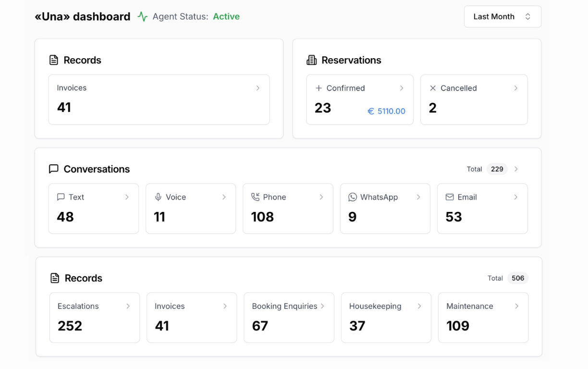The height and width of the screenshot is (369, 588).
Task: Click the WhatsApp logo icon
Action: 353,197
